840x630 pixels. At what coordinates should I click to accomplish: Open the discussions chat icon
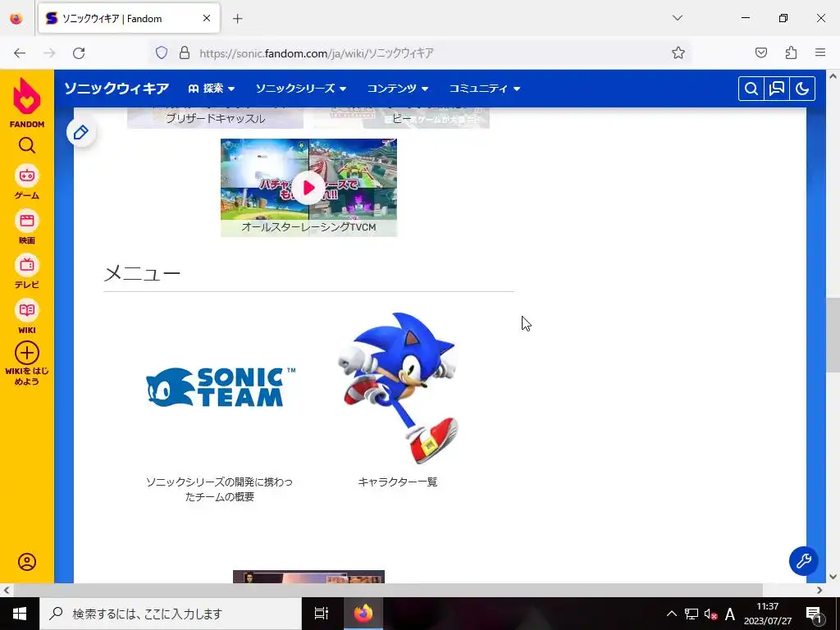(777, 89)
